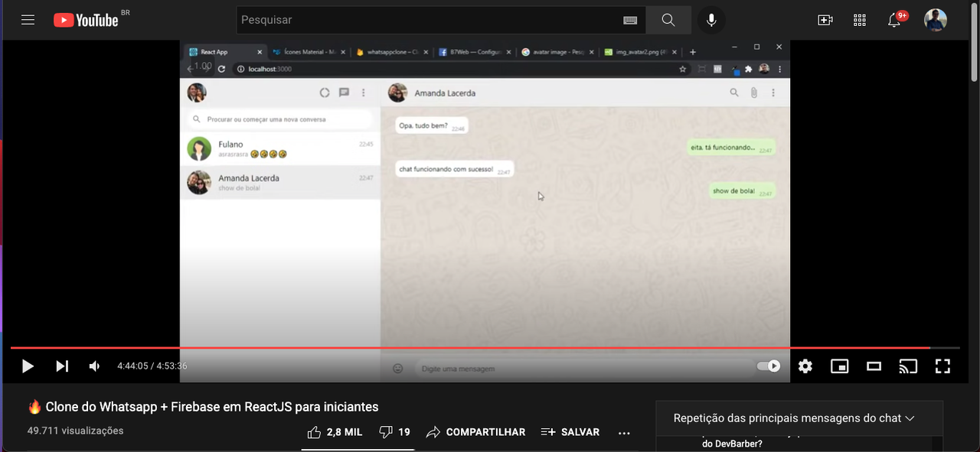This screenshot has height=452, width=980.
Task: Click the bookmark star in video's browser
Action: pos(682,69)
